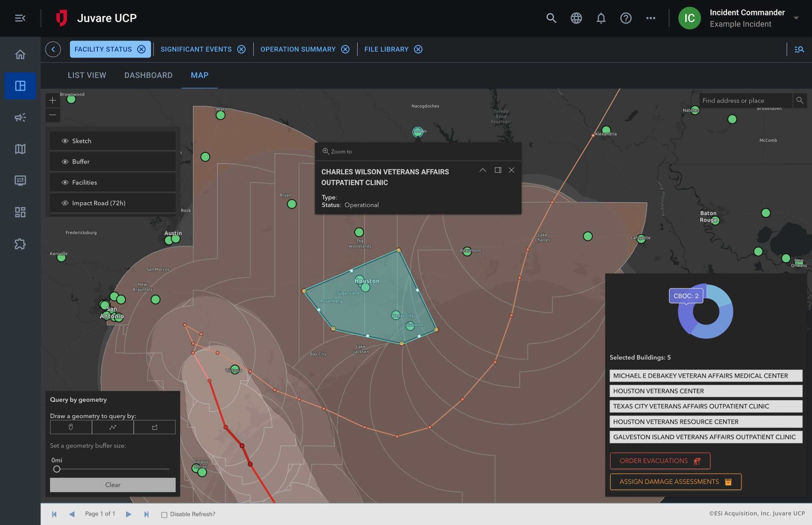Select Texas City Veterans Affairs Outpatient Clinic
Screen dimensions: 812x525
[x=706, y=406]
